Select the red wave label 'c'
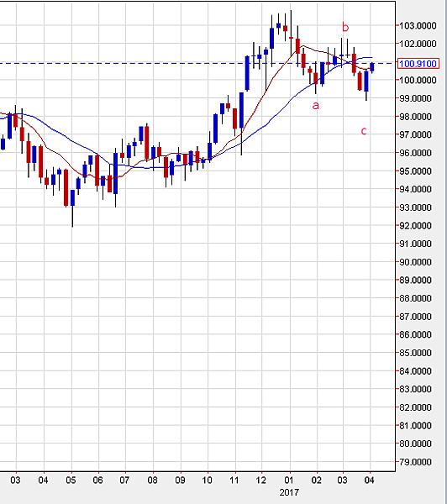The image size is (447, 504). pyautogui.click(x=364, y=131)
